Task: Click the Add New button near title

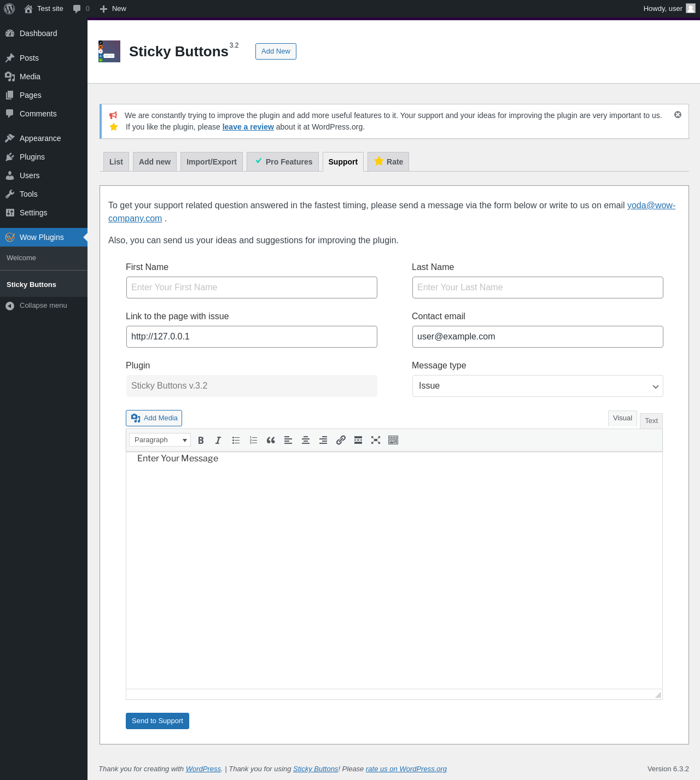Action: [276, 51]
